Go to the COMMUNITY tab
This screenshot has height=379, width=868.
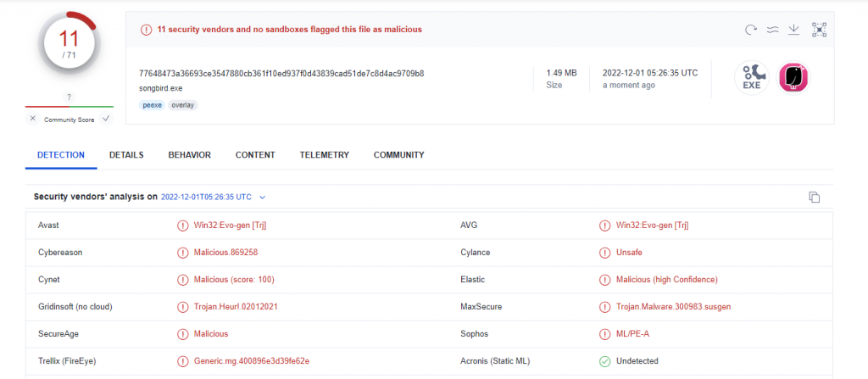[398, 155]
